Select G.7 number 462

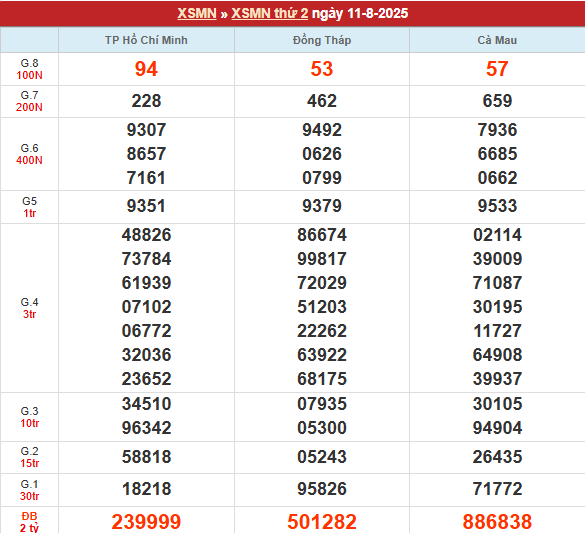coord(322,101)
